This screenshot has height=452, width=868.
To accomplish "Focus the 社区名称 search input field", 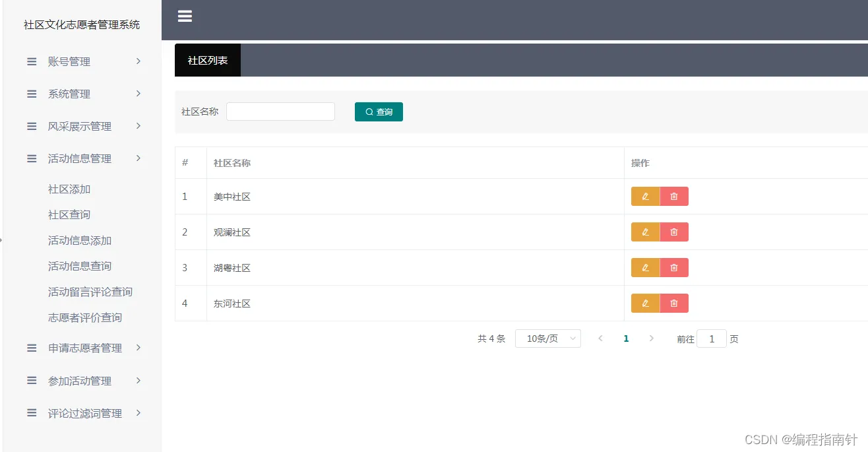I will click(280, 112).
